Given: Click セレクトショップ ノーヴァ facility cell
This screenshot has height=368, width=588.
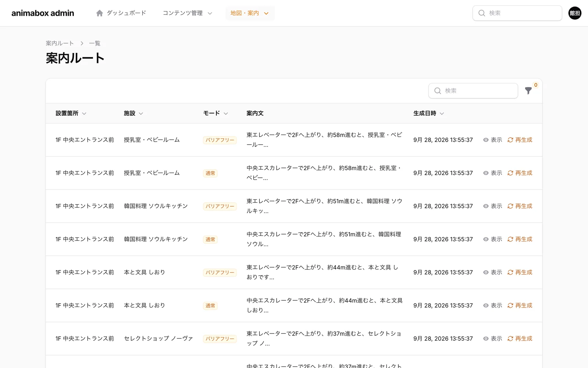Looking at the screenshot, I should click(x=158, y=339).
